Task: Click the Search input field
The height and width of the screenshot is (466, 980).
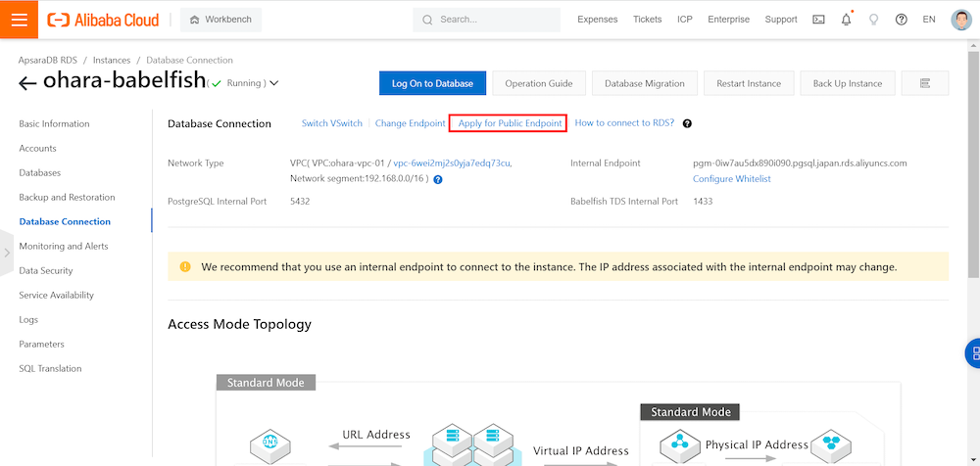Action: pyautogui.click(x=490, y=20)
